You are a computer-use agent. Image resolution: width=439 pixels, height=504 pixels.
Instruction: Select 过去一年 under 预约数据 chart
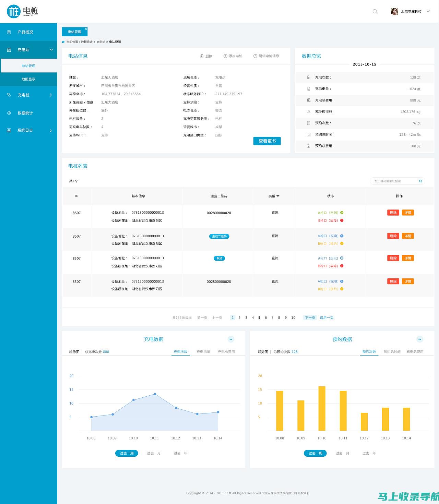369,453
